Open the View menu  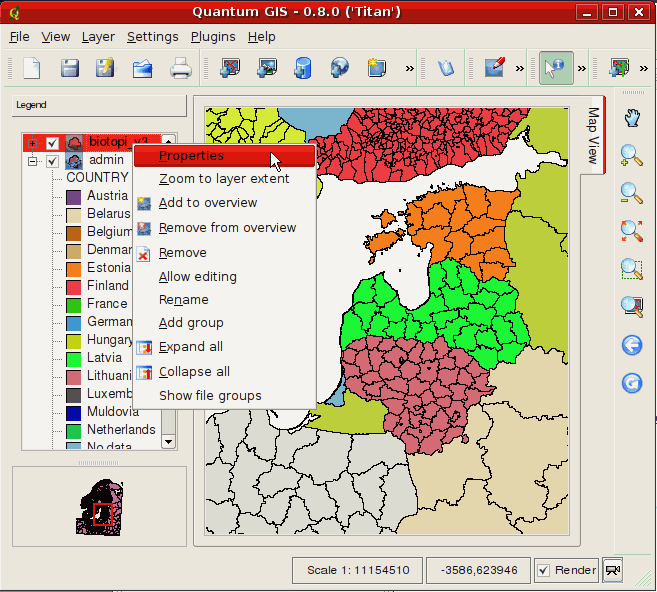point(55,37)
